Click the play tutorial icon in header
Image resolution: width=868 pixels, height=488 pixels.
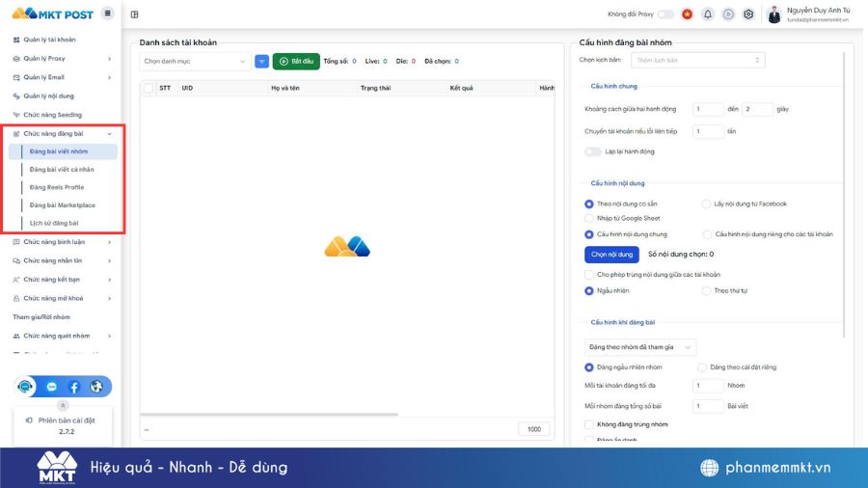click(728, 14)
